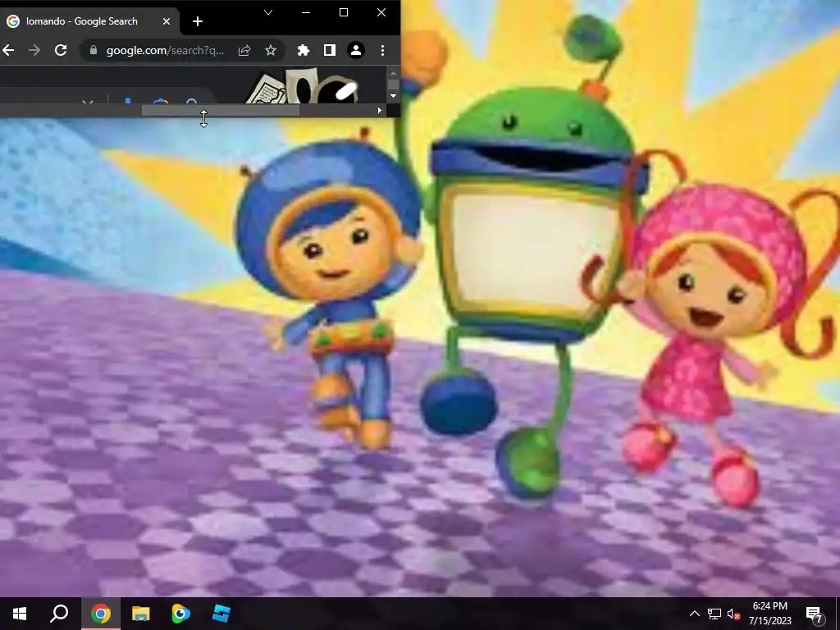Viewport: 840px width, 630px height.
Task: Open Chrome three-dot menu
Action: pyautogui.click(x=382, y=50)
